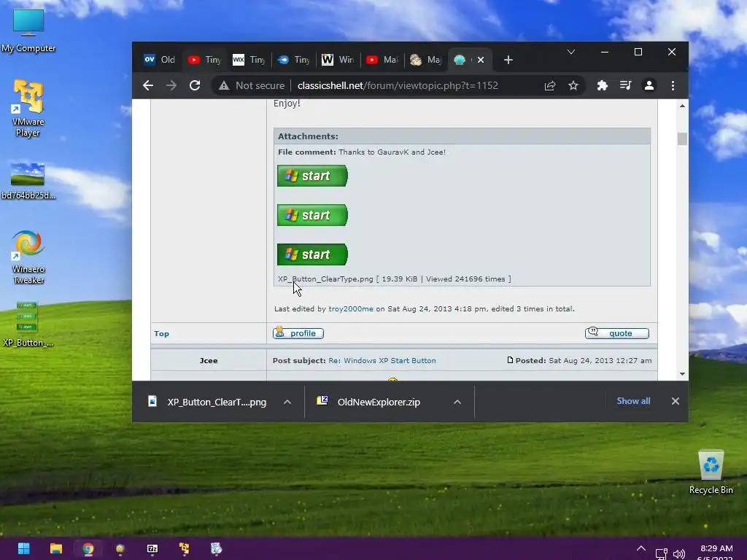The image size is (747, 560).
Task: Bookmark this page with the star icon
Action: click(x=573, y=86)
